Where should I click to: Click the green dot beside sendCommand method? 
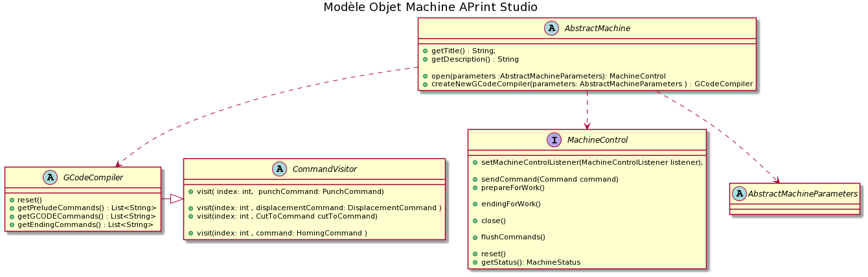(x=475, y=179)
